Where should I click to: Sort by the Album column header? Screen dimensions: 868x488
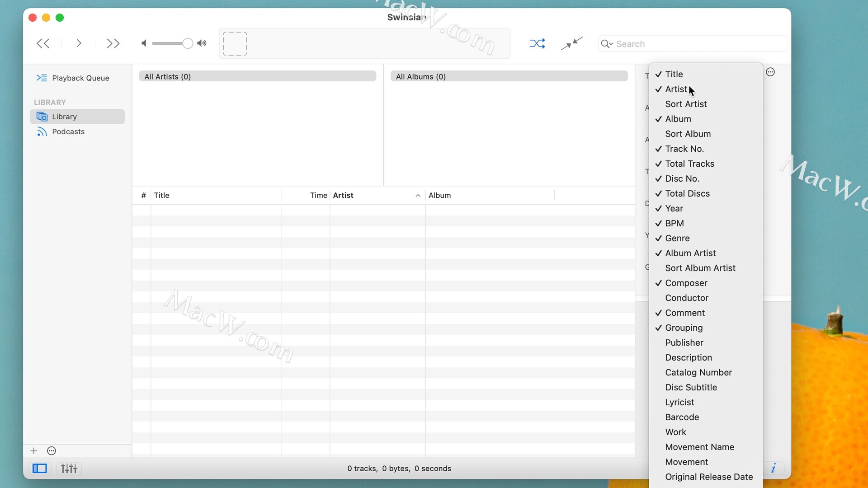[x=490, y=195]
